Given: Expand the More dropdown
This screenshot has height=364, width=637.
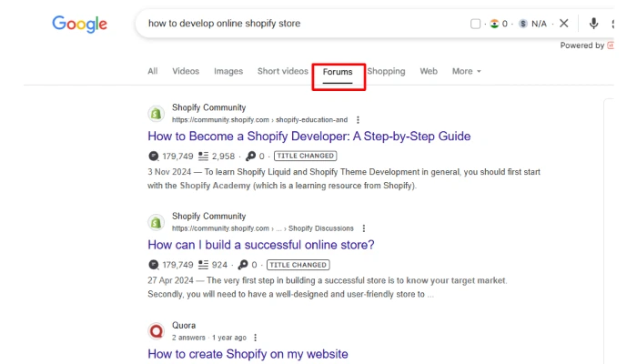Looking at the screenshot, I should (x=466, y=71).
